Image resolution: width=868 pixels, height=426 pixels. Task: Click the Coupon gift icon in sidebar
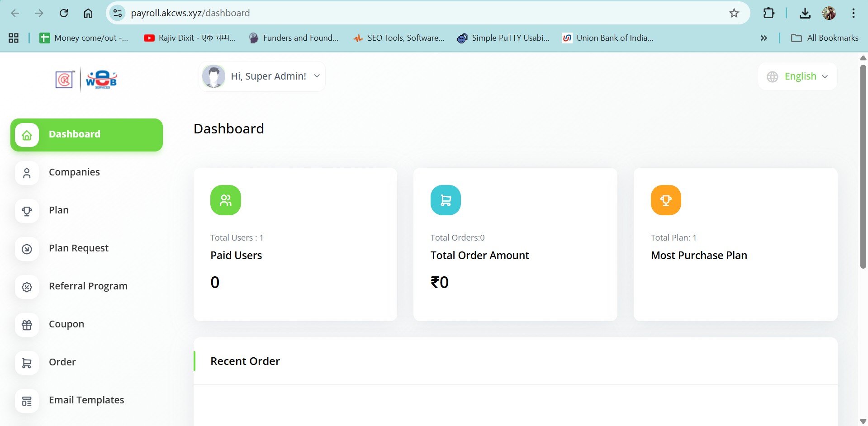(x=27, y=325)
